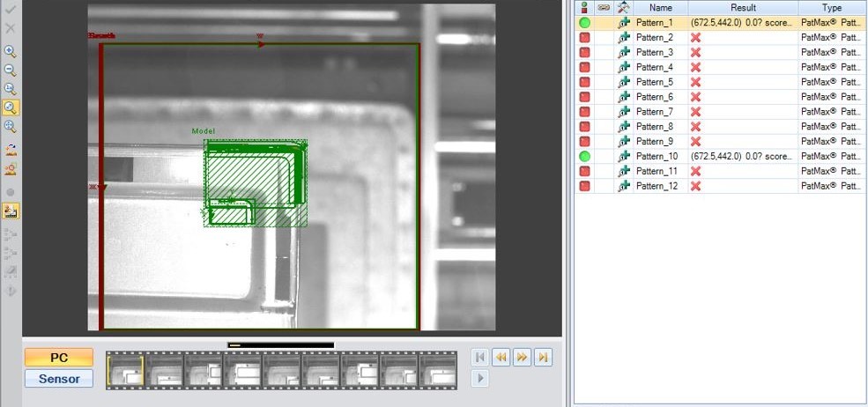This screenshot has height=407, width=868.
Task: Switch to Sensor image source
Action: coord(58,379)
